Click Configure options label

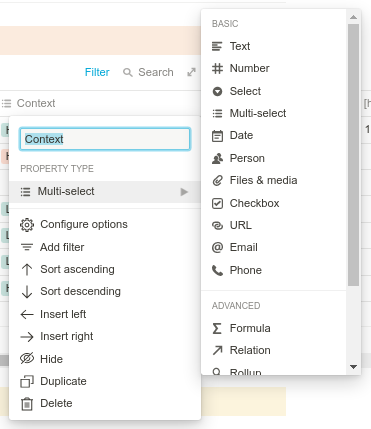click(x=84, y=224)
